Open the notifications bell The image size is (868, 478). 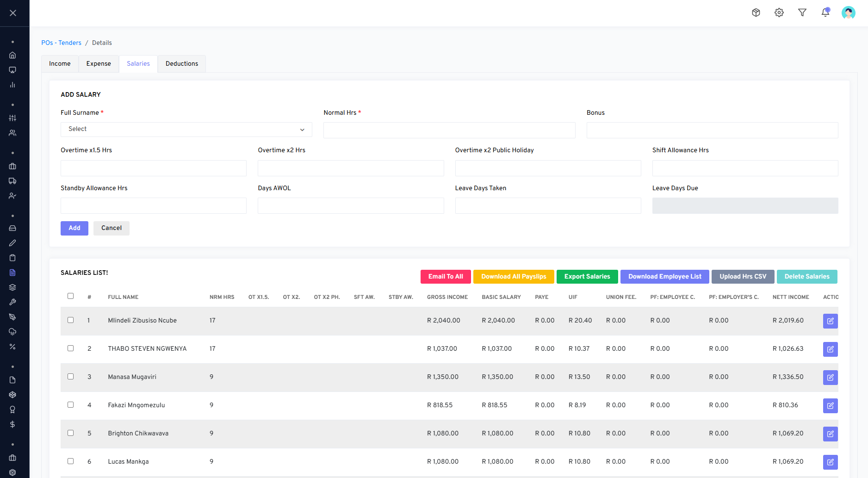[x=825, y=12]
